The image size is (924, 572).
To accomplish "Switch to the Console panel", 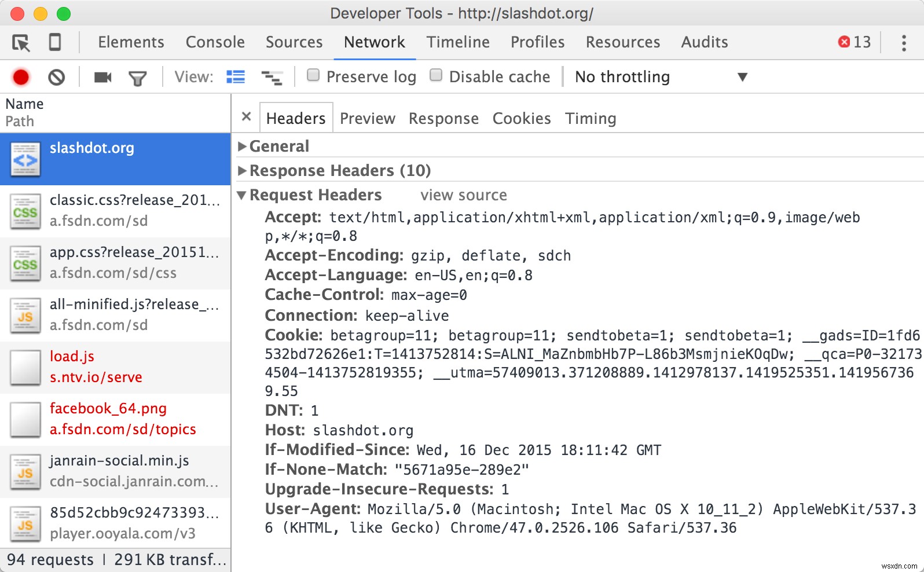I will point(215,42).
